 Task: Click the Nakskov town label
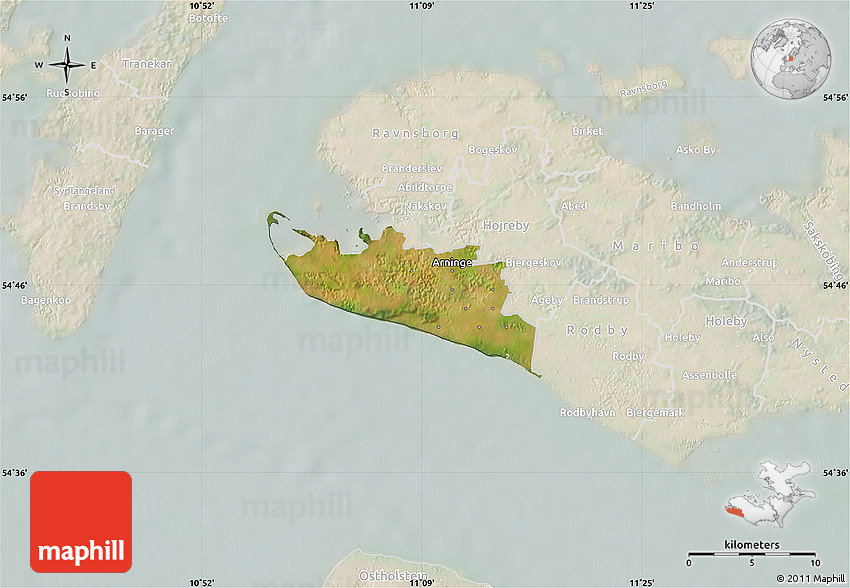tap(425, 206)
